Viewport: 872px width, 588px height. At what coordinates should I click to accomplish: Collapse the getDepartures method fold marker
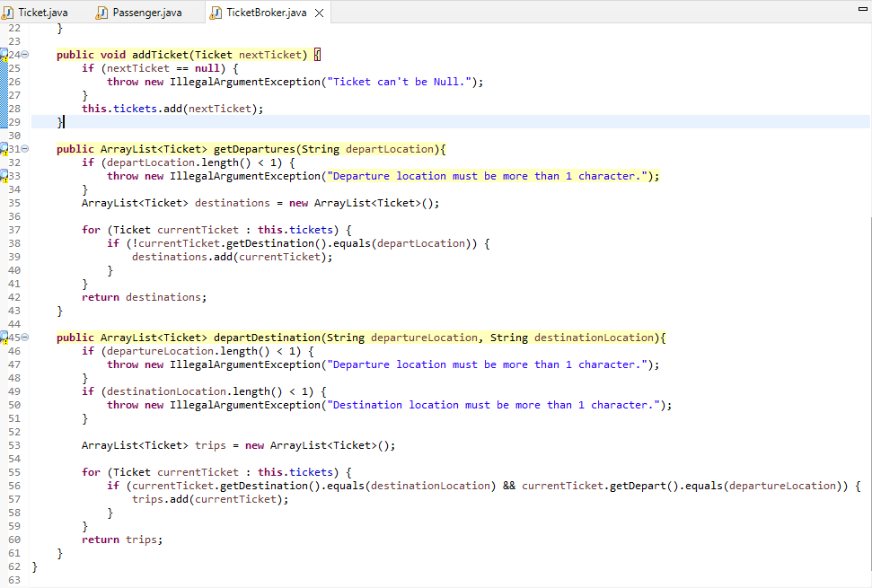[24, 149]
